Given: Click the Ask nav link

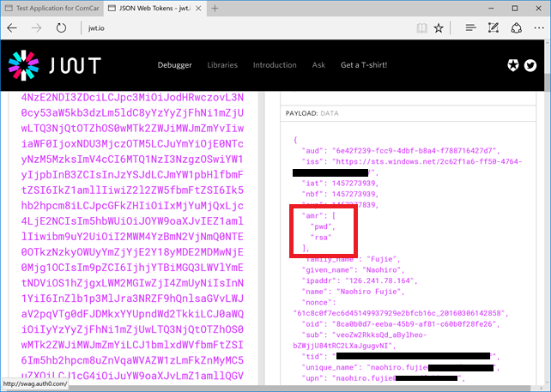Looking at the screenshot, I should 318,65.
